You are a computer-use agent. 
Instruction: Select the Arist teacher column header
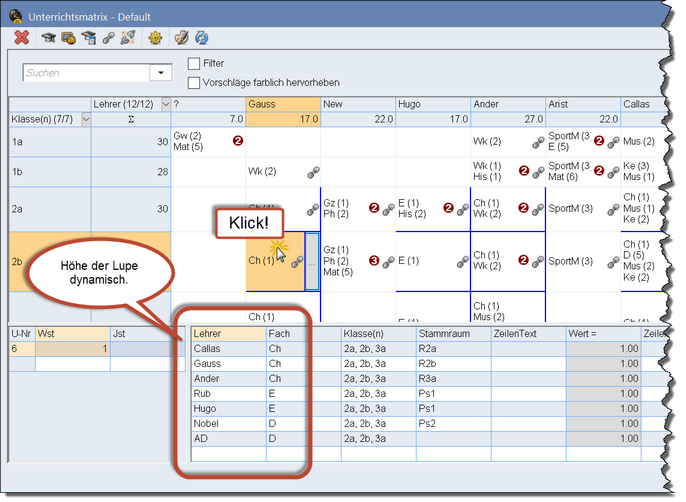tap(583, 104)
